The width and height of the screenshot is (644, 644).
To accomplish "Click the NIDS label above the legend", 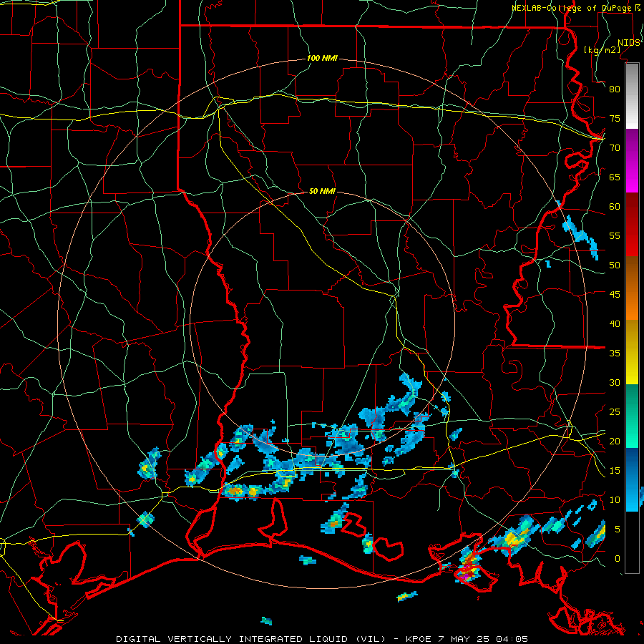I will tap(629, 43).
